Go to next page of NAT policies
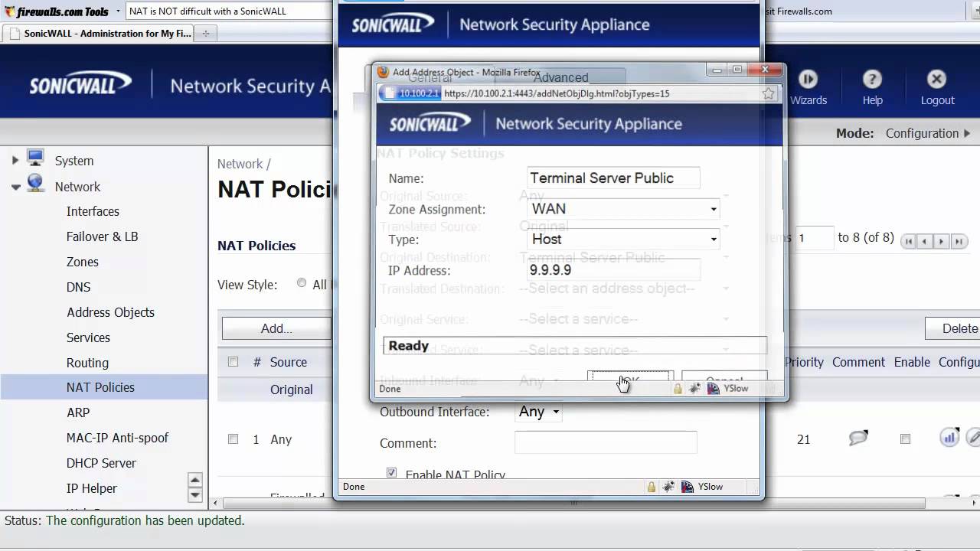980x551 pixels. 942,242
